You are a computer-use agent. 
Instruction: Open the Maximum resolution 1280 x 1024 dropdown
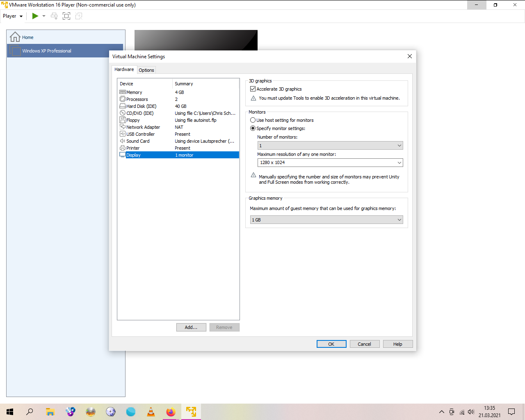(330, 163)
